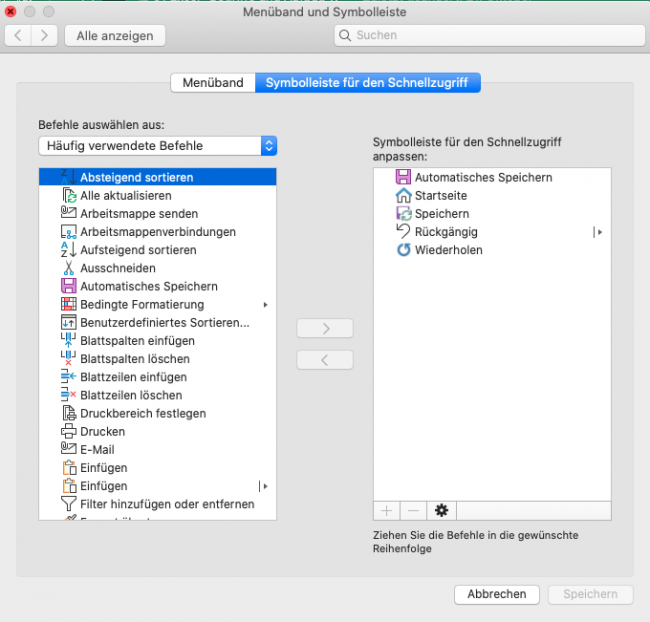This screenshot has height=622, width=650.
Task: Select the Filter hinzufügen funnel icon
Action: click(x=69, y=504)
